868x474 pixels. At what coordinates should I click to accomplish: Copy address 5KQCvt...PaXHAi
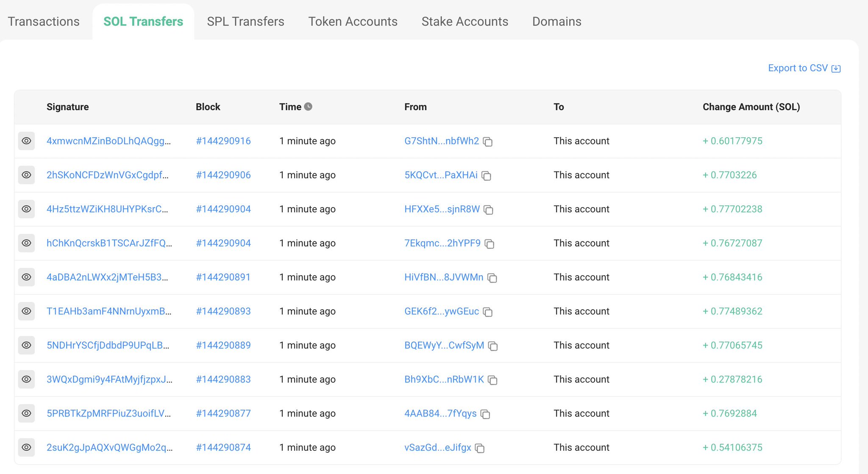[487, 176]
